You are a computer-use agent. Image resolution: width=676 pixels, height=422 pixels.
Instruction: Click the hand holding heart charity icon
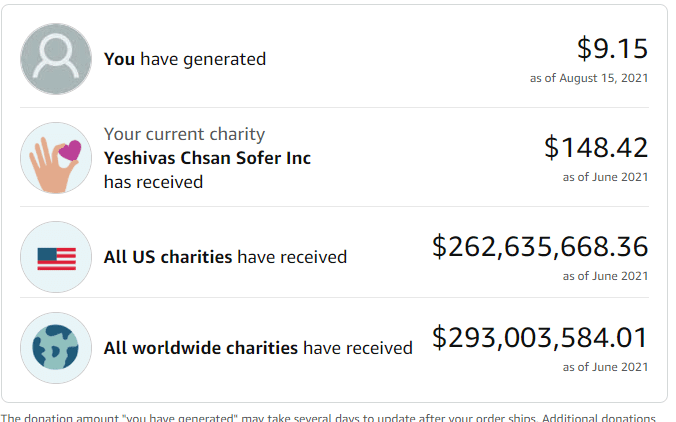(x=56, y=158)
